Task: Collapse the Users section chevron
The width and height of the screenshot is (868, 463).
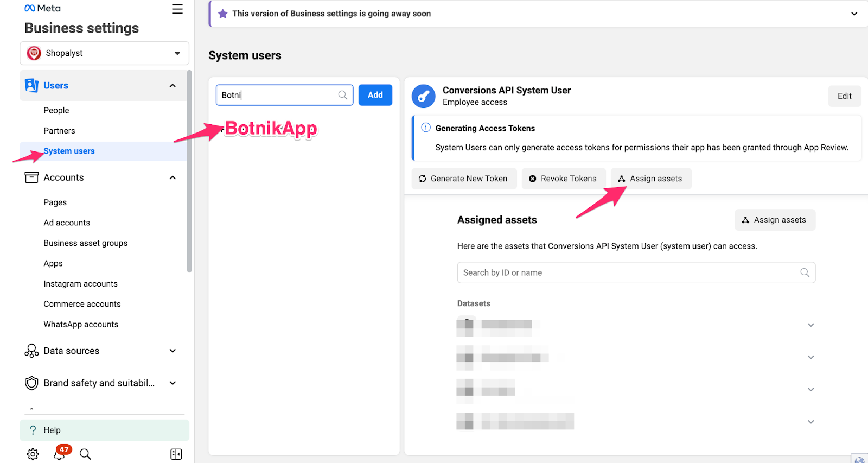Action: pyautogui.click(x=173, y=86)
